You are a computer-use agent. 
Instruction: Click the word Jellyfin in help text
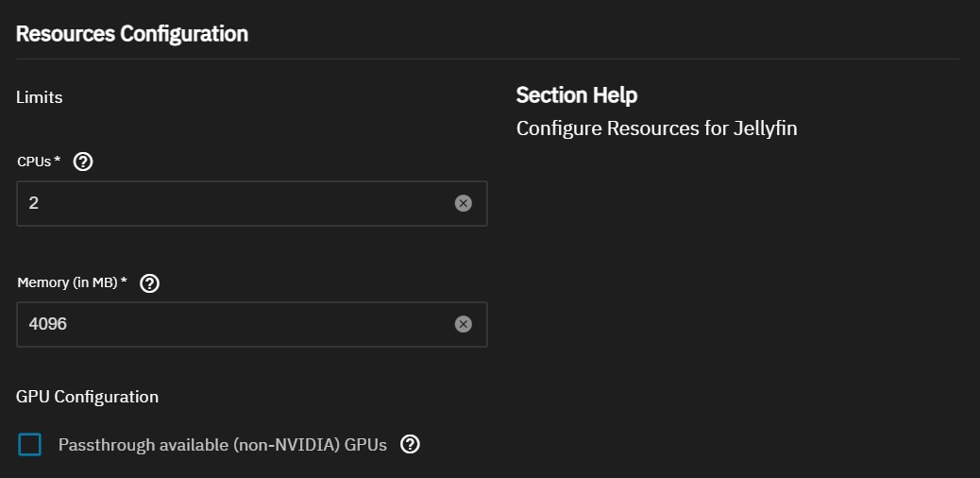pos(765,128)
